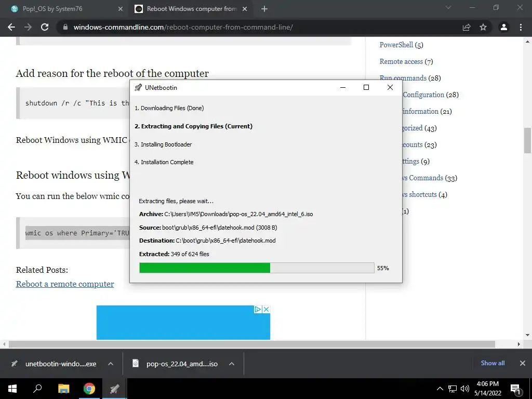Click the shutdown /r /c command text
The height and width of the screenshot is (399, 532).
tap(77, 103)
